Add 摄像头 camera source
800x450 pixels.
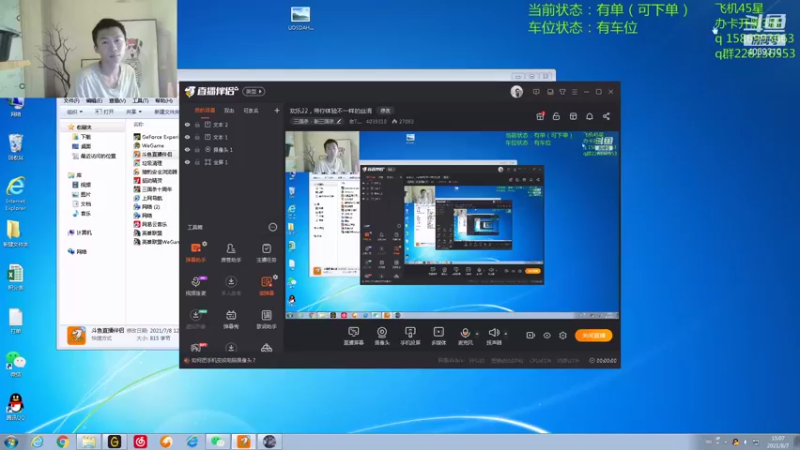click(382, 336)
